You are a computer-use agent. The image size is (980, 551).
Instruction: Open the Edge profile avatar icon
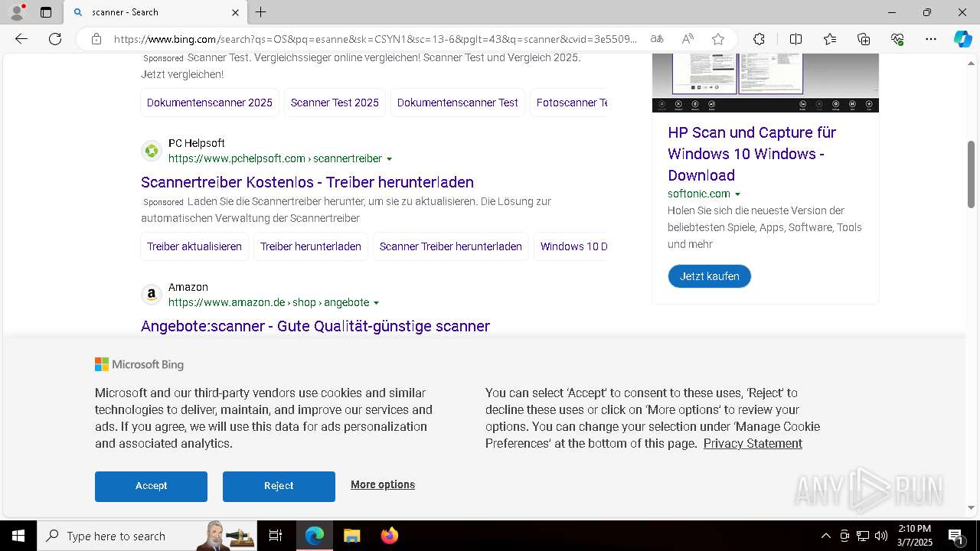17,12
